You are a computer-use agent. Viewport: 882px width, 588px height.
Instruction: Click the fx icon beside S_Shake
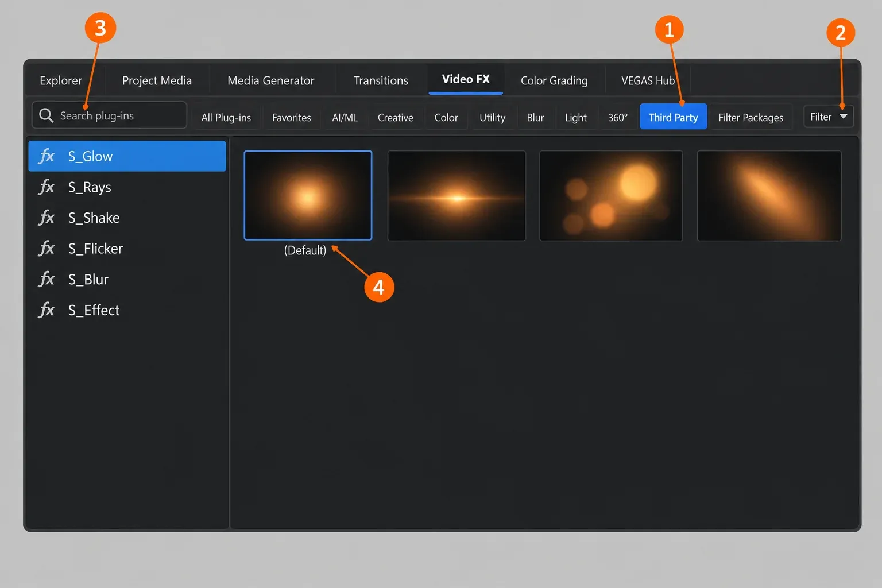click(47, 218)
